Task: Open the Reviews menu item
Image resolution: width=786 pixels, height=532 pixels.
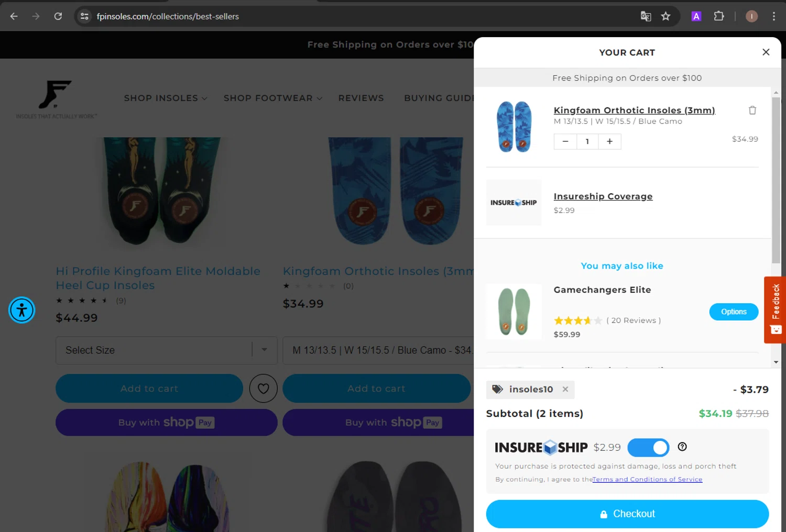Action: [361, 98]
